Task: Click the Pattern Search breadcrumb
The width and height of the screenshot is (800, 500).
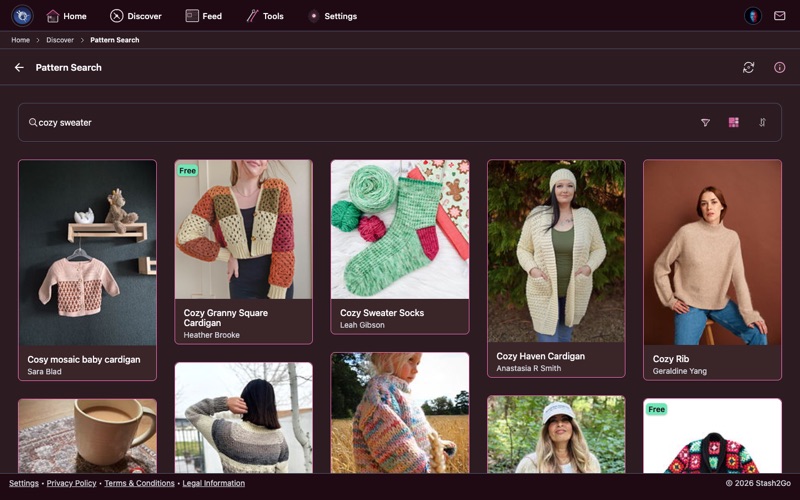Action: pyautogui.click(x=115, y=40)
